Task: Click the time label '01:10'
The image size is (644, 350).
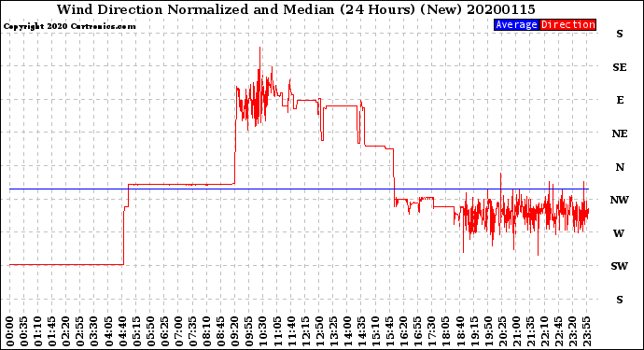Action: click(37, 331)
